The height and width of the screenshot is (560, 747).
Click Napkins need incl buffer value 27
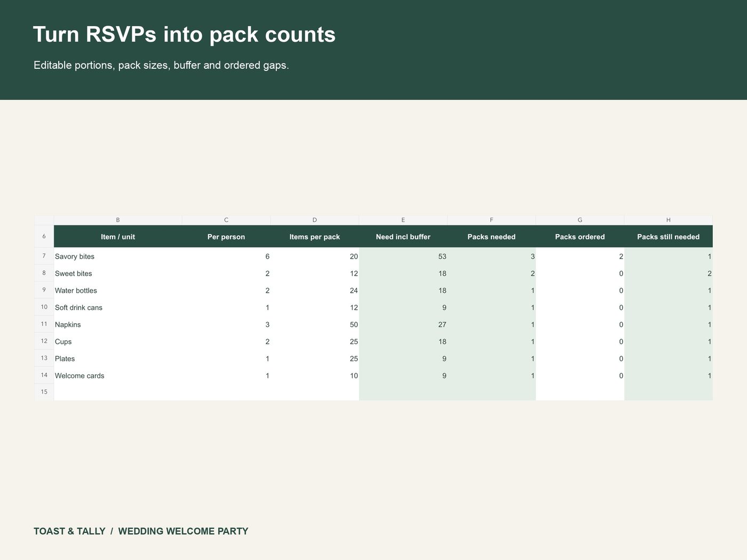click(403, 325)
